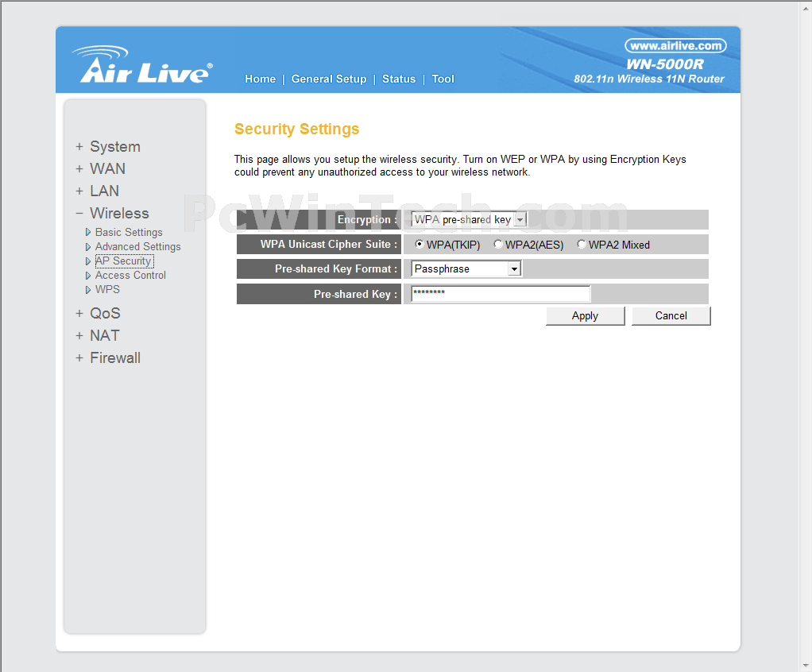This screenshot has width=812, height=672.
Task: Open the AP Security page
Action: click(x=124, y=261)
